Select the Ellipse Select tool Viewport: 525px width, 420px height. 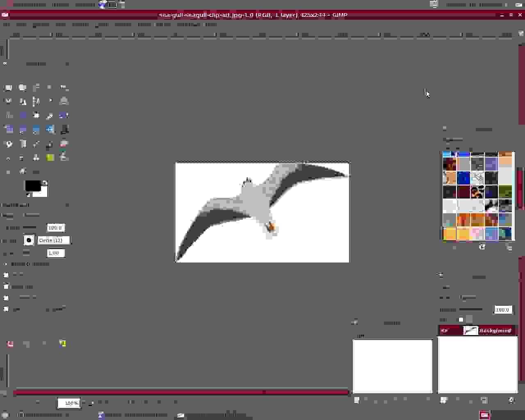[23, 88]
